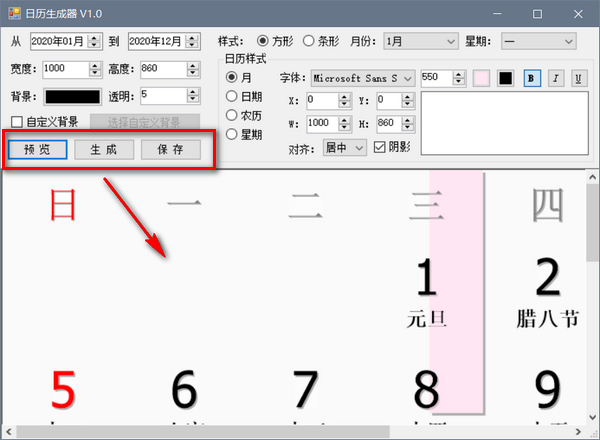600x440 pixels.
Task: Click the start date spinner arrows
Action: (x=94, y=41)
